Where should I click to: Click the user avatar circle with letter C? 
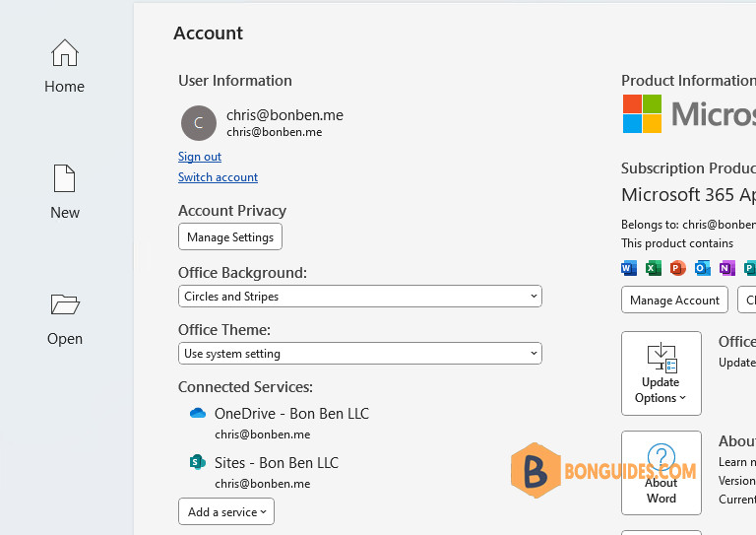coord(199,123)
